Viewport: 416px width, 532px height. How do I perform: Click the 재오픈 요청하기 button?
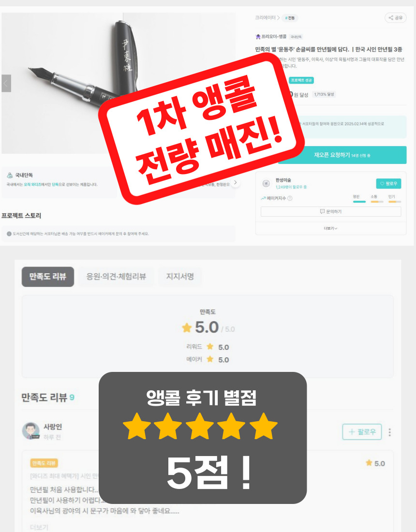pyautogui.click(x=342, y=155)
